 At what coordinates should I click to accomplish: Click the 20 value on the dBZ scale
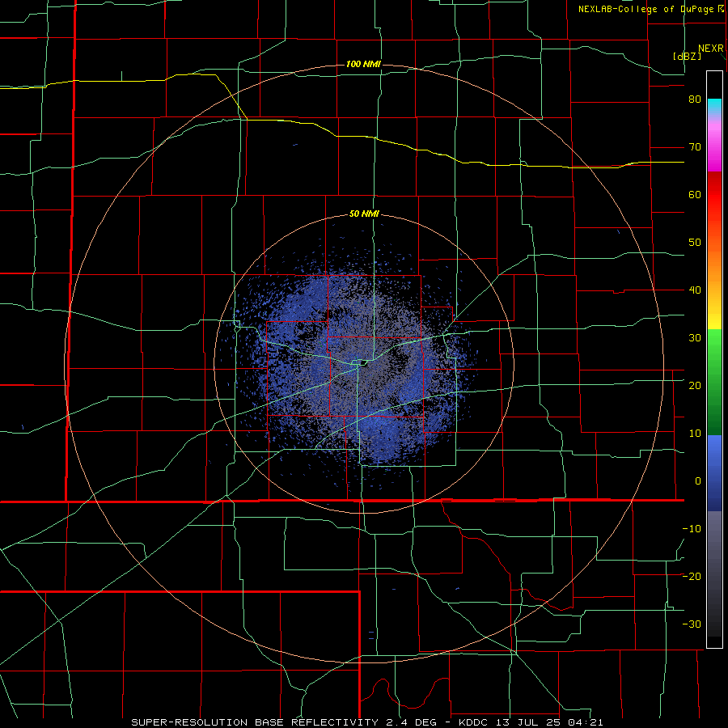(x=695, y=386)
